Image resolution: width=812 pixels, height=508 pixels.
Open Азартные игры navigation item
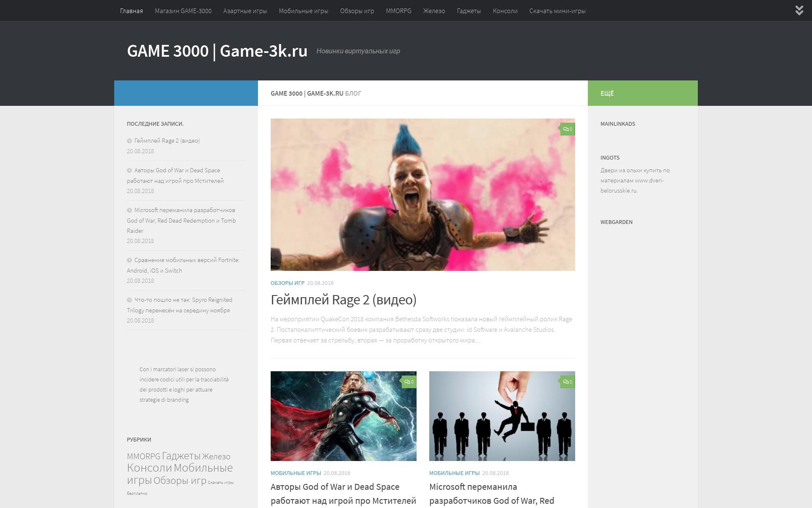245,11
